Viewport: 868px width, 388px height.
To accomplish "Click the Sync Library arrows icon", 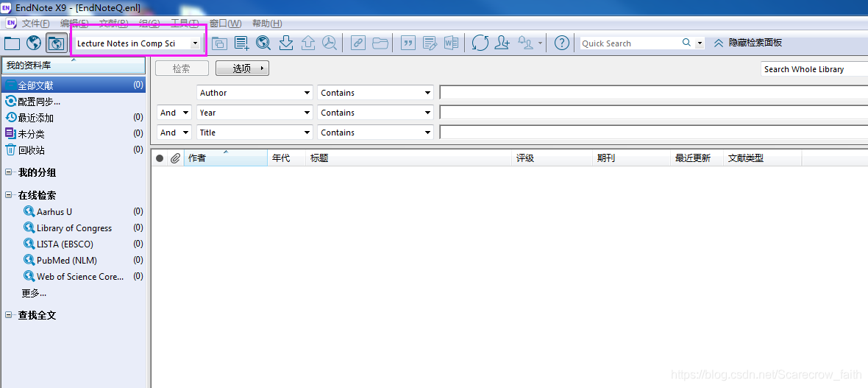I will click(x=480, y=43).
